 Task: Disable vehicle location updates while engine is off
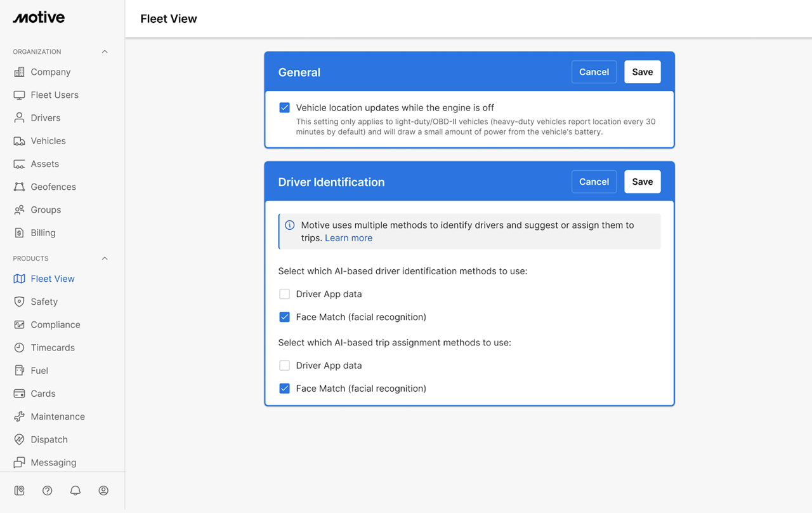[284, 107]
